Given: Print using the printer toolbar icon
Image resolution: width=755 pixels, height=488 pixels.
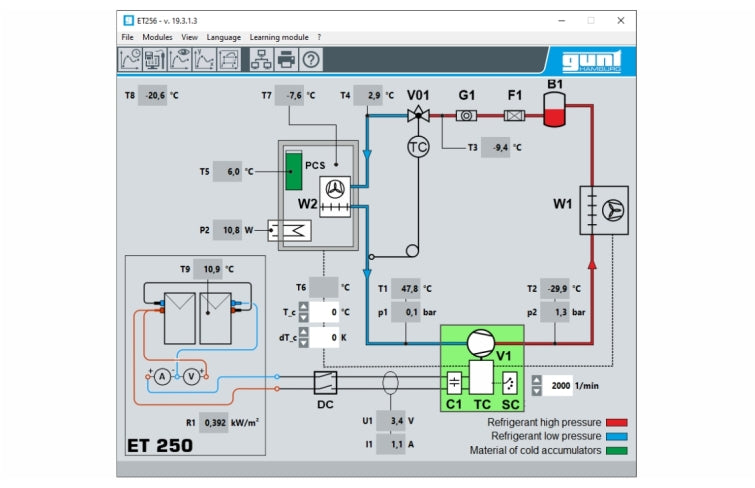Looking at the screenshot, I should point(287,60).
